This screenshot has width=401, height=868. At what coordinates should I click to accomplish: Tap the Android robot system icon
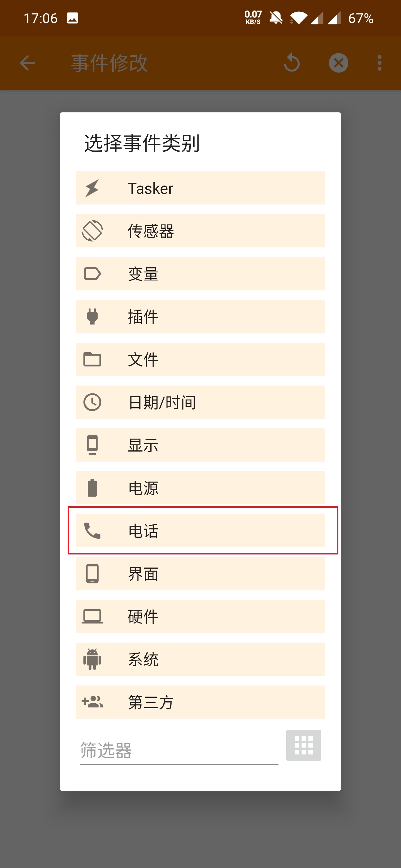coord(92,659)
